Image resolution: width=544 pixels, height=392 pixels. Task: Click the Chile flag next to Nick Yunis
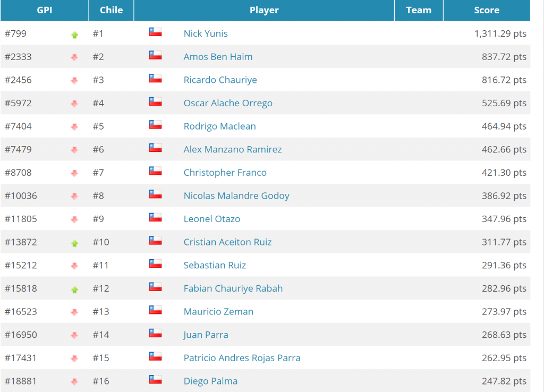156,32
